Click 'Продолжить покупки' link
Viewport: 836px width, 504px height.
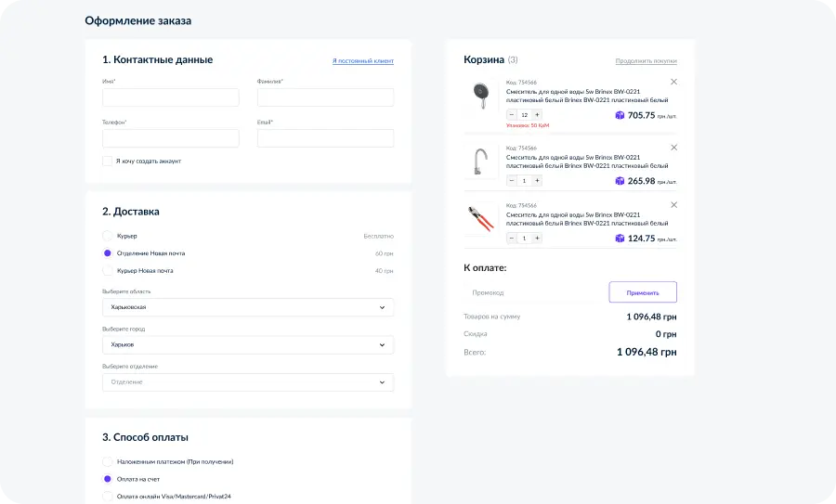pos(647,60)
